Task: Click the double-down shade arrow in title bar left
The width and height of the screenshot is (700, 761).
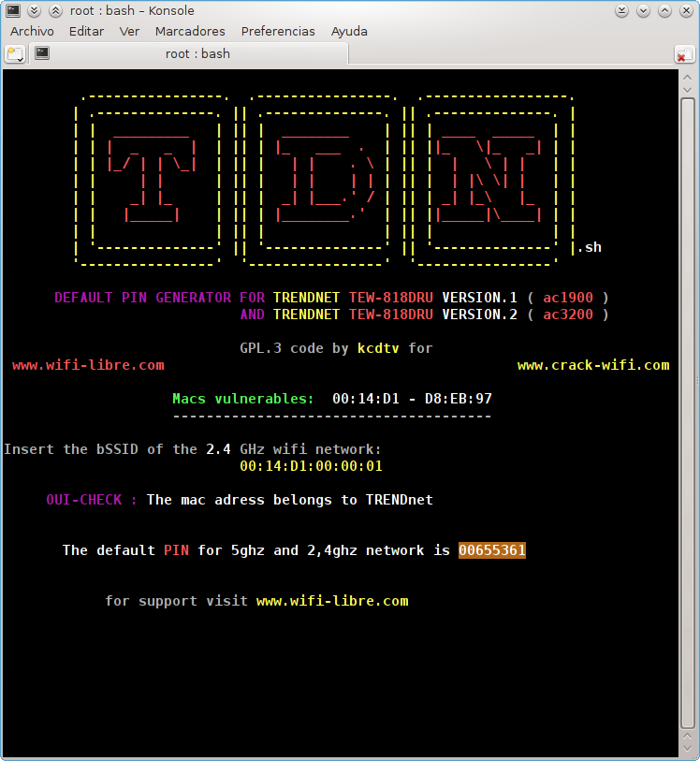Action: pyautogui.click(x=34, y=10)
